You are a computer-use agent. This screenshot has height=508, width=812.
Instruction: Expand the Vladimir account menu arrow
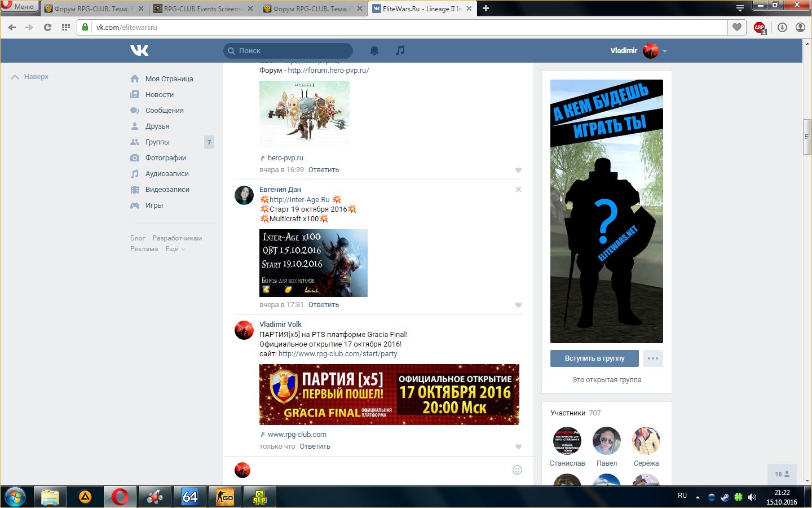point(665,51)
